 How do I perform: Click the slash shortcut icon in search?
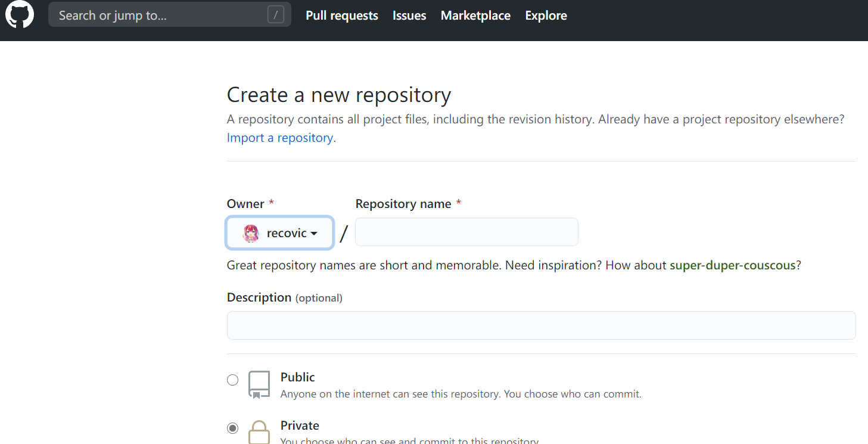pos(275,15)
